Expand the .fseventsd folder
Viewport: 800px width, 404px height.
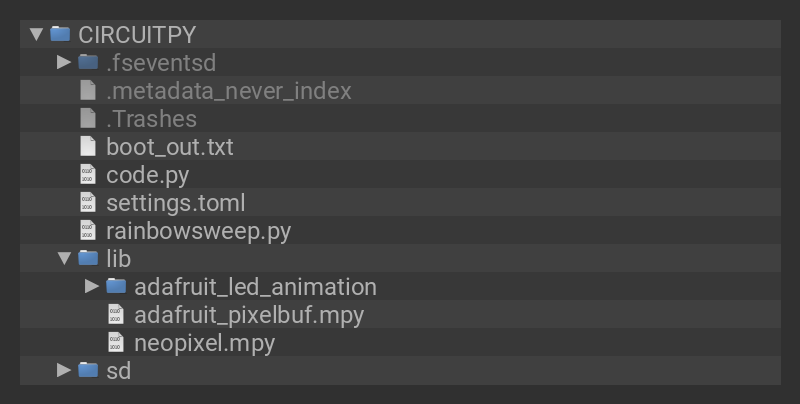(64, 62)
